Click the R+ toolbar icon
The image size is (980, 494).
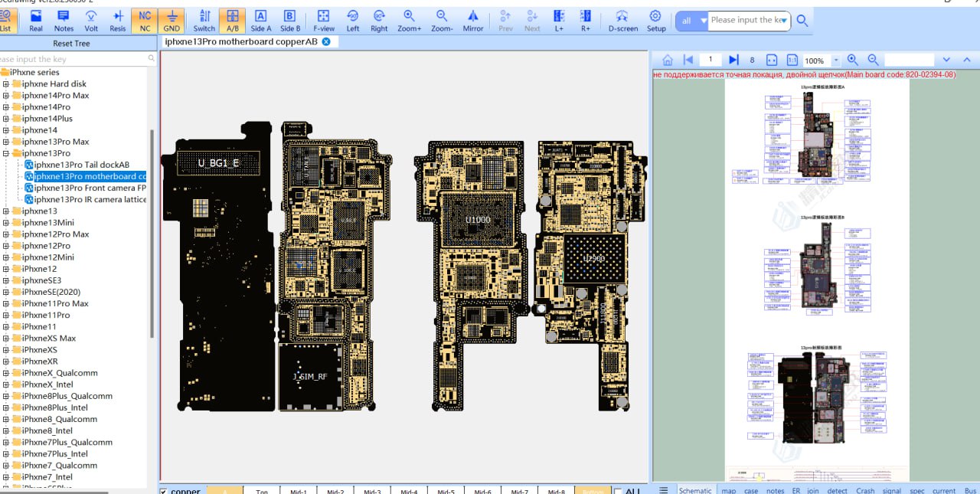click(586, 21)
